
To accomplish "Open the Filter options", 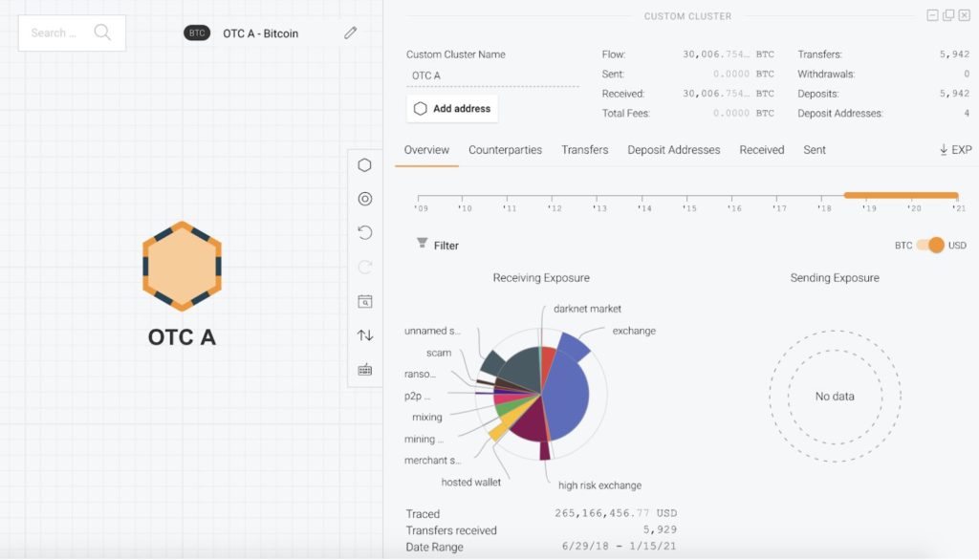I will coord(438,245).
